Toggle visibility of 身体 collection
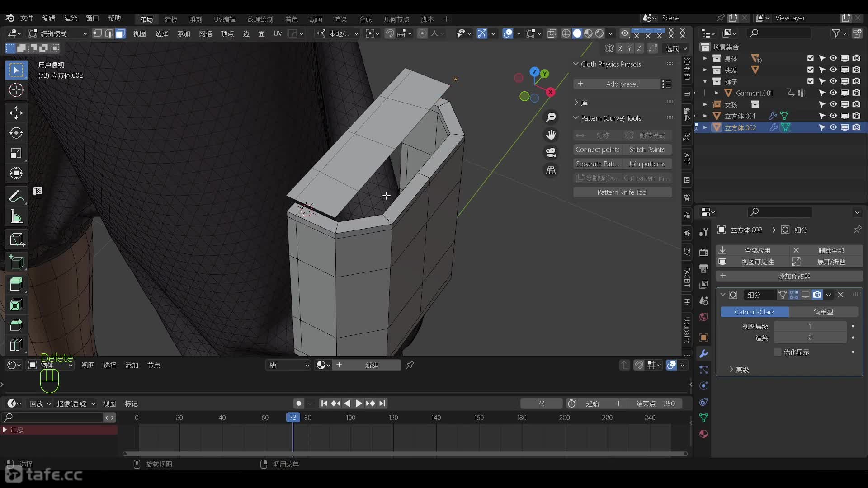Screen dimensions: 868x488 click(x=833, y=58)
